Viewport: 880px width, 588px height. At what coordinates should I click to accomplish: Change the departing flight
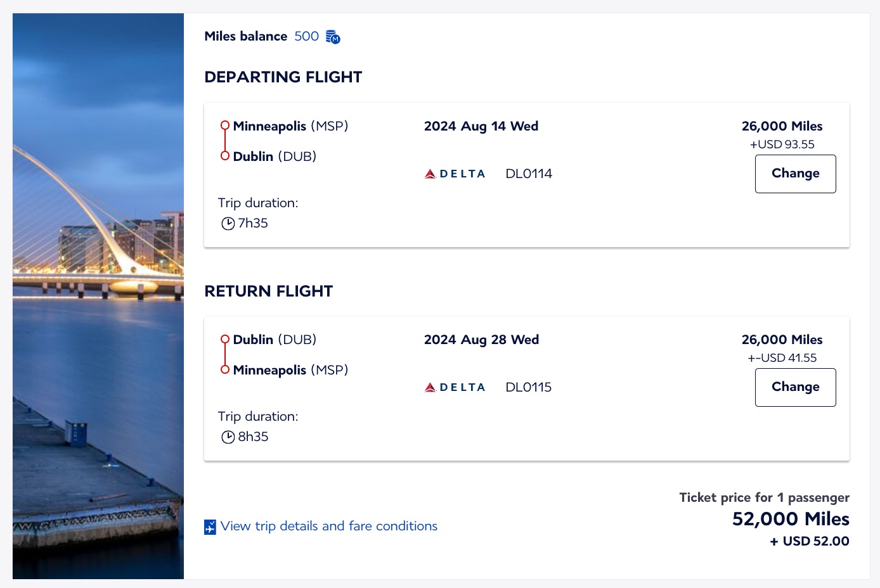(x=795, y=174)
